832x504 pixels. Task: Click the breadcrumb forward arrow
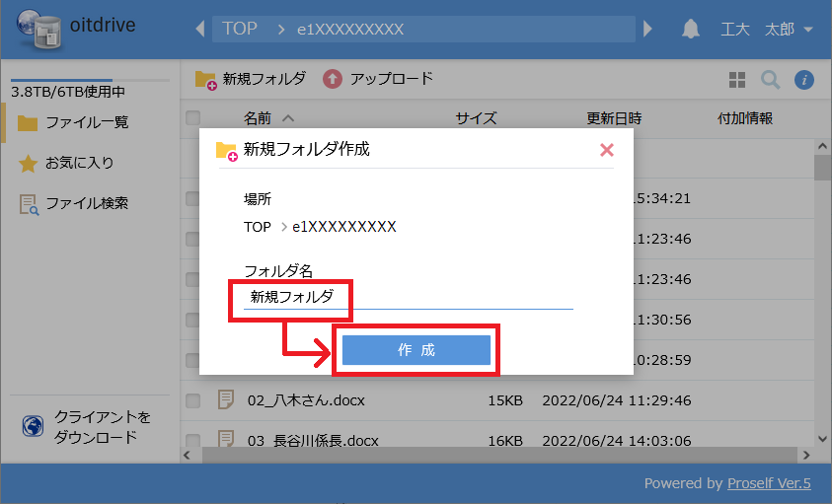click(647, 30)
